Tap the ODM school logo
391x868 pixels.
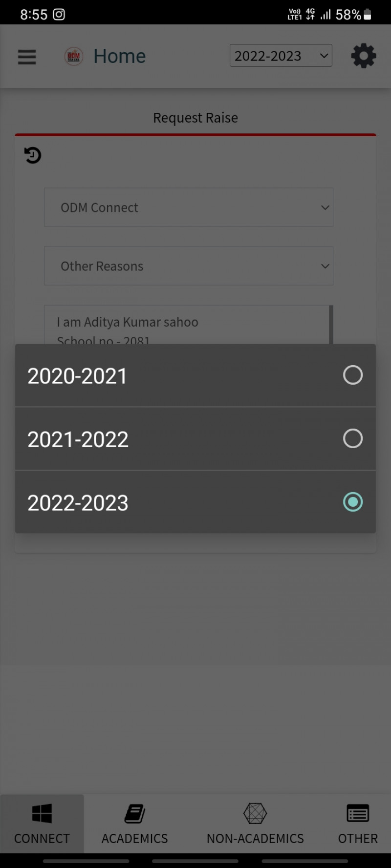click(74, 56)
